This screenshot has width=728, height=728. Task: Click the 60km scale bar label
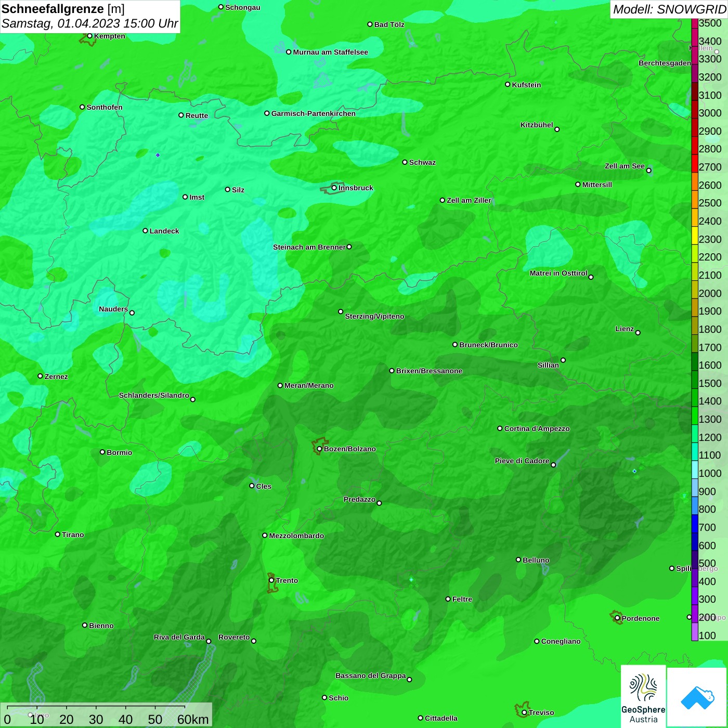pos(193,719)
